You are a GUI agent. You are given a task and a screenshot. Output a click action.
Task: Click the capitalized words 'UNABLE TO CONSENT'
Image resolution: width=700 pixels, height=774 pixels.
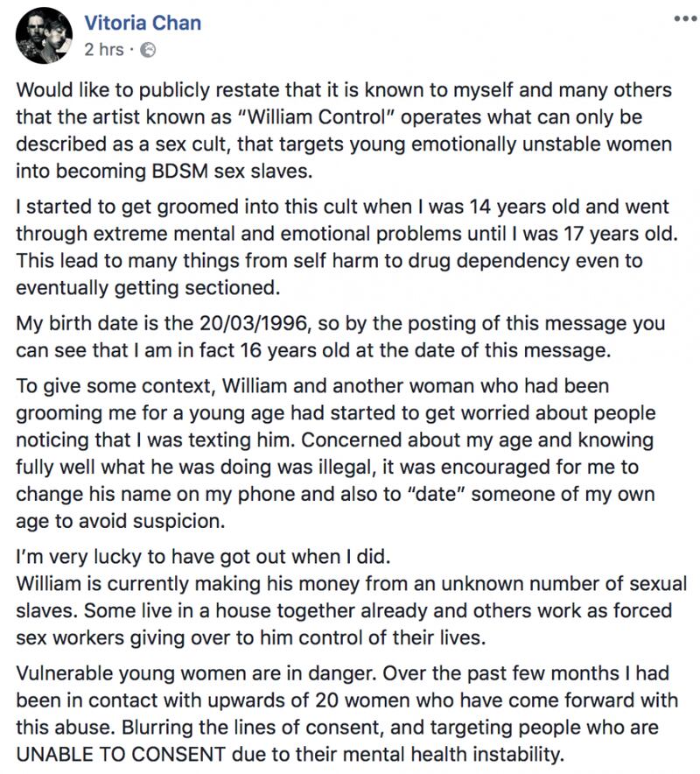[121, 754]
